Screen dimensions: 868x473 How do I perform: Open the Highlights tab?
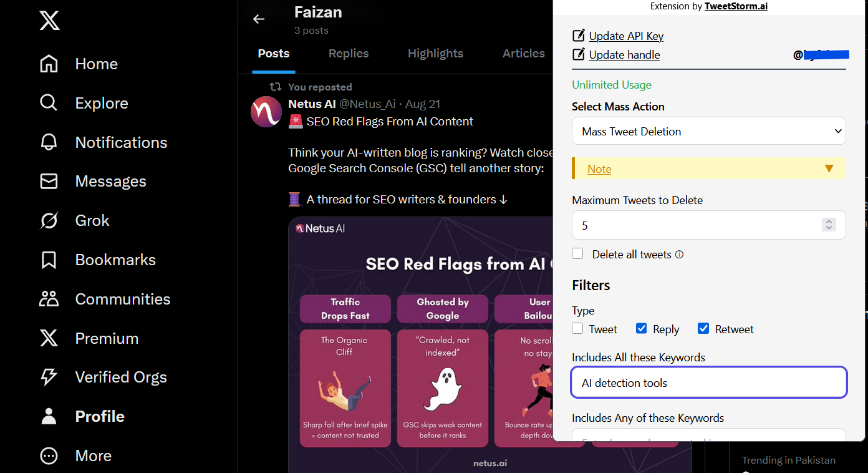[x=435, y=53]
